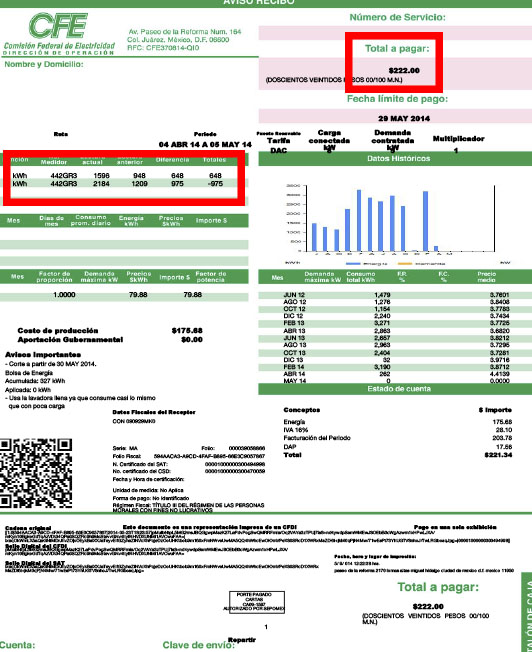Click the 'JUN 12' history row month
The height and width of the screenshot is (652, 532).
(294, 295)
